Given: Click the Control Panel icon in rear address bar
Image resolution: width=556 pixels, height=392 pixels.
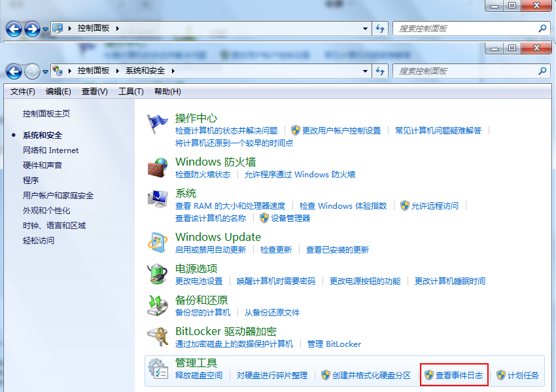Looking at the screenshot, I should coord(58,28).
